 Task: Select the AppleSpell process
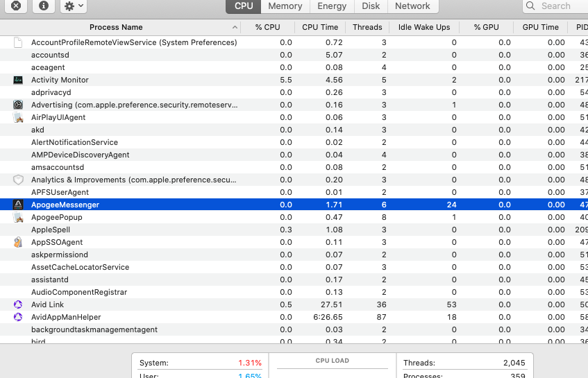click(x=294, y=230)
